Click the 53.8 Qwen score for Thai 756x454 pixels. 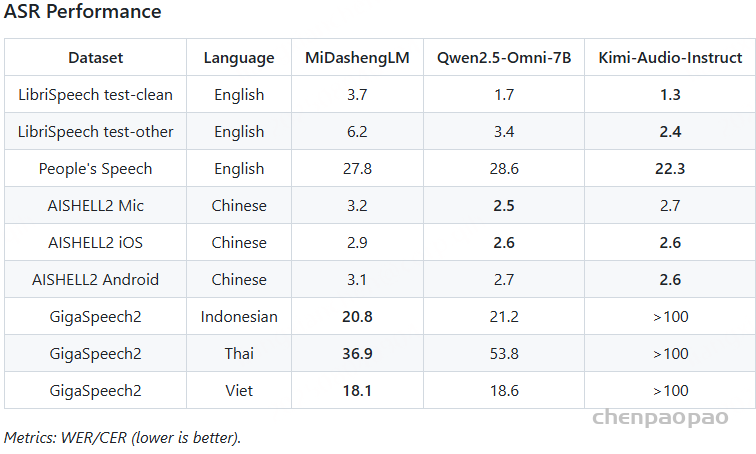(504, 354)
